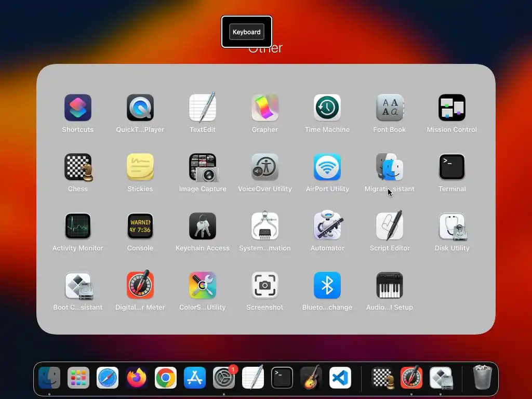Open System Information
The image size is (532, 399).
point(265,227)
